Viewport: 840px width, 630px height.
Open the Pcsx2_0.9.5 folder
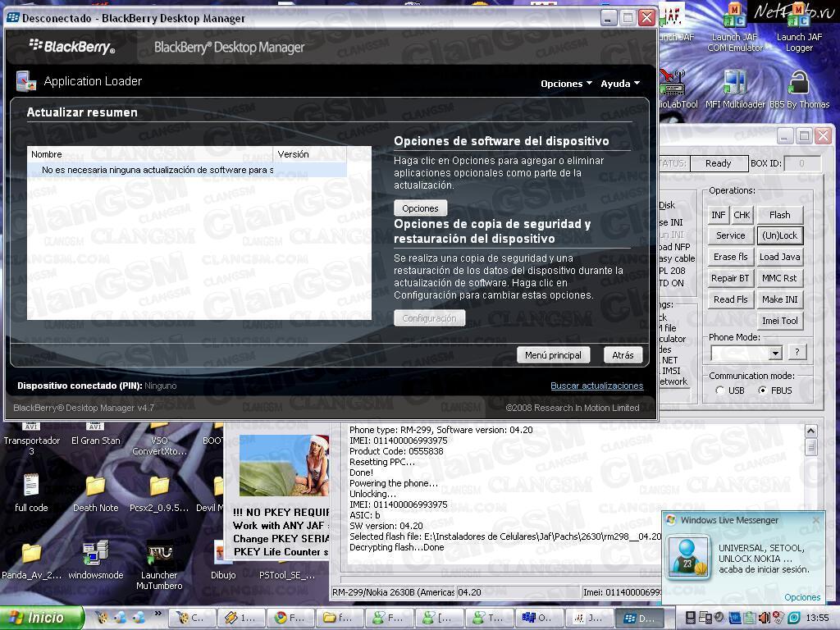(x=159, y=493)
